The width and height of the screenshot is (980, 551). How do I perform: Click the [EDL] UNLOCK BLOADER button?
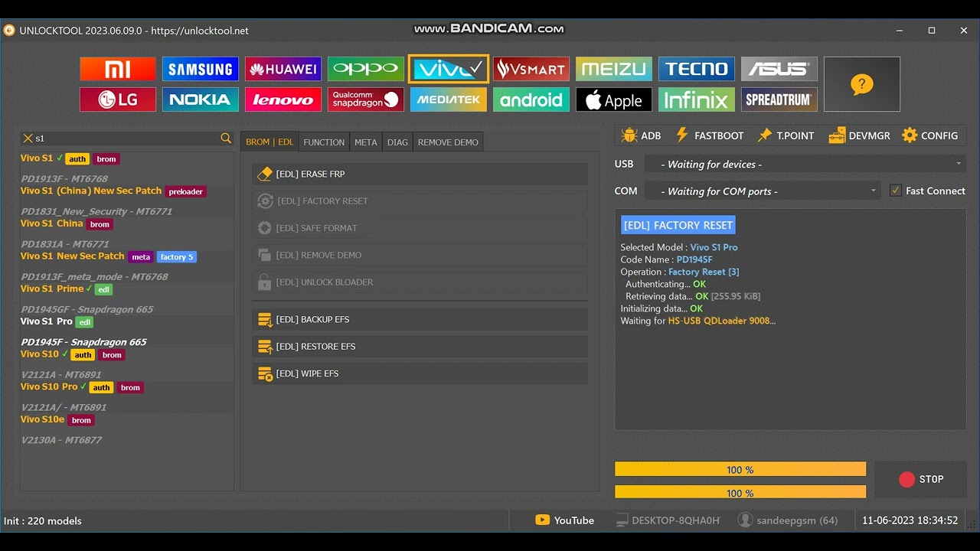click(420, 282)
